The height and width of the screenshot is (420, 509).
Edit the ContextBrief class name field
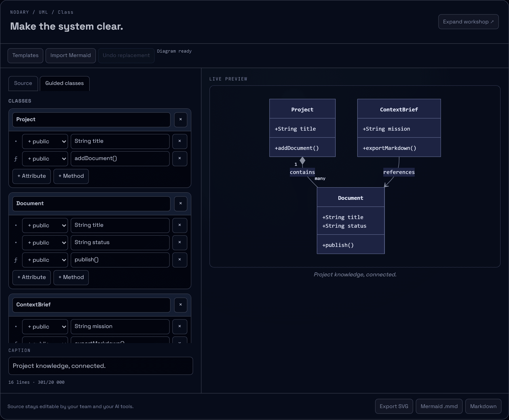tap(91, 305)
